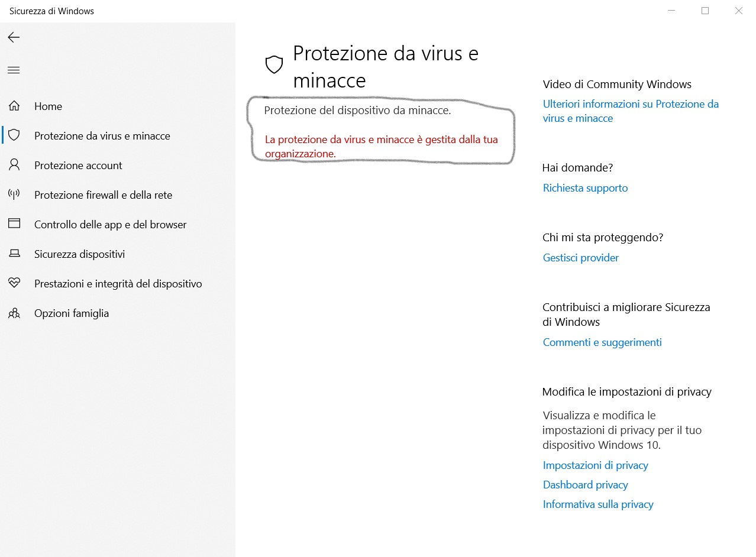Click the Home house icon
Image resolution: width=756 pixels, height=557 pixels.
click(14, 106)
